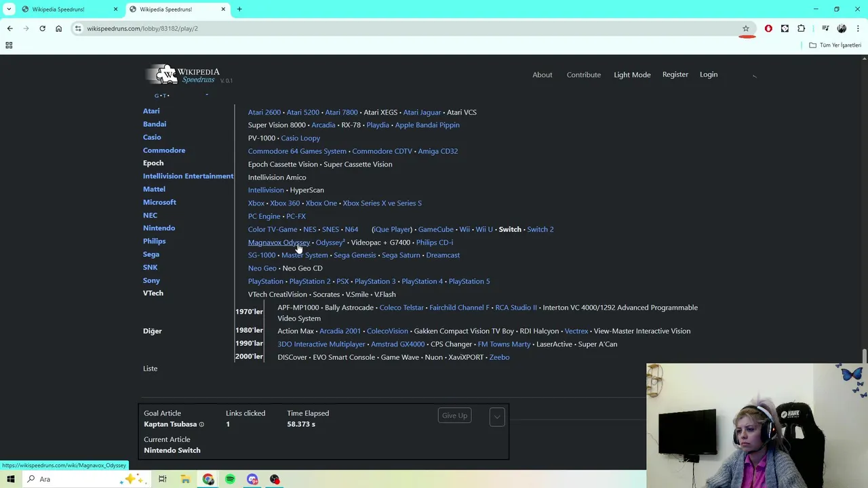The width and height of the screenshot is (868, 488).
Task: Open the FM Towns Marty link
Action: [x=504, y=344]
